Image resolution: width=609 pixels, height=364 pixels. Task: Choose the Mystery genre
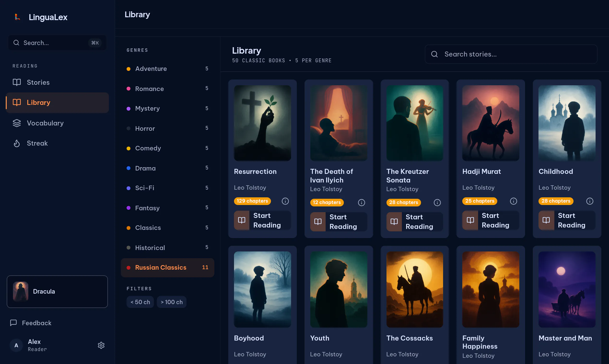click(x=167, y=108)
